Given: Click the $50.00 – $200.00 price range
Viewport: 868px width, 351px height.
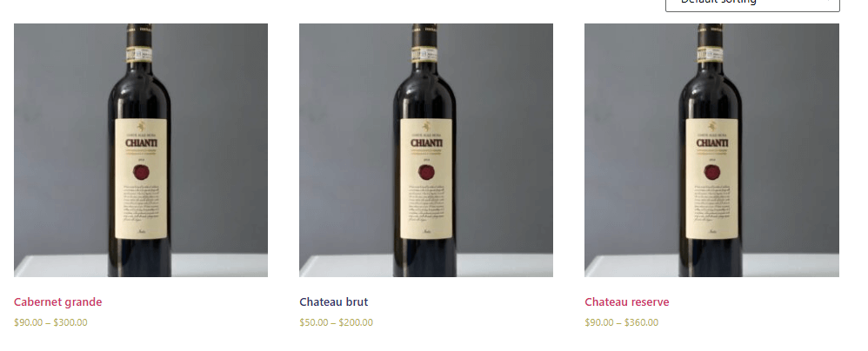Looking at the screenshot, I should coord(336,322).
